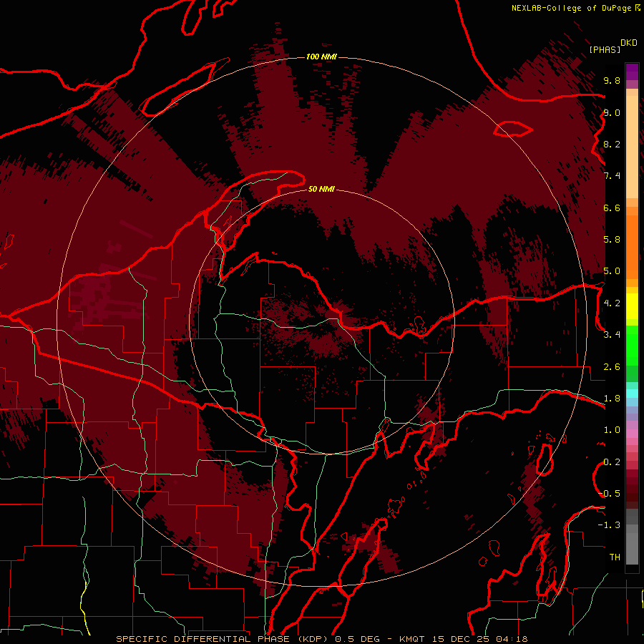
Task: Click the 100 NMI range ring label
Action: pyautogui.click(x=321, y=57)
